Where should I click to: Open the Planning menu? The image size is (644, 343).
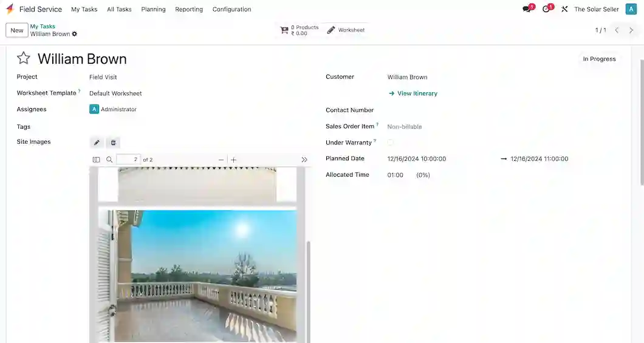tap(153, 9)
